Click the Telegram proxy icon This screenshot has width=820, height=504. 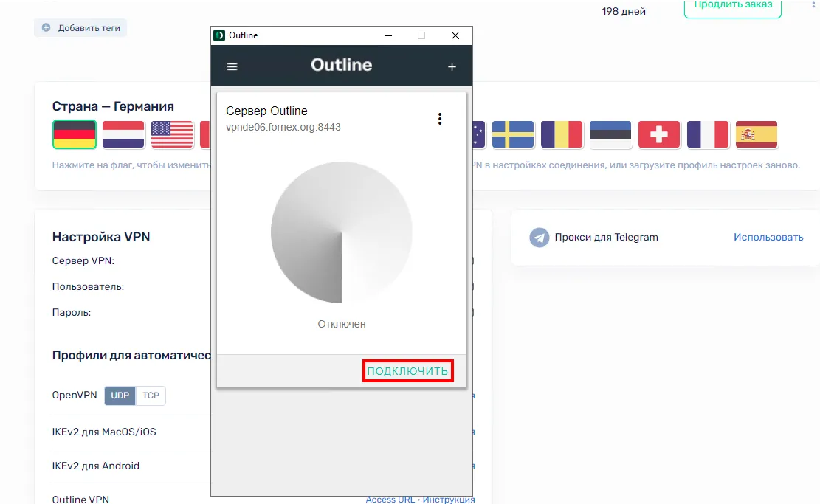pyautogui.click(x=540, y=238)
